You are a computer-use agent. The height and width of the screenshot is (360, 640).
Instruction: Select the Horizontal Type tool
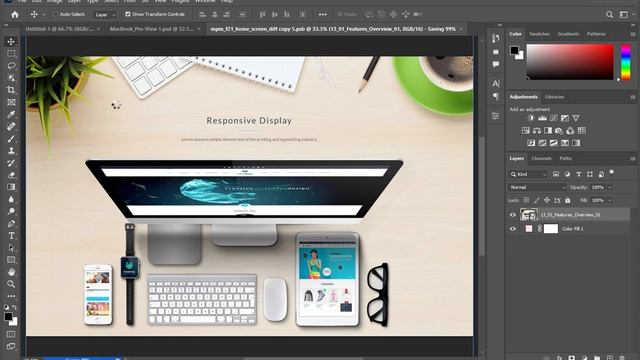11,236
